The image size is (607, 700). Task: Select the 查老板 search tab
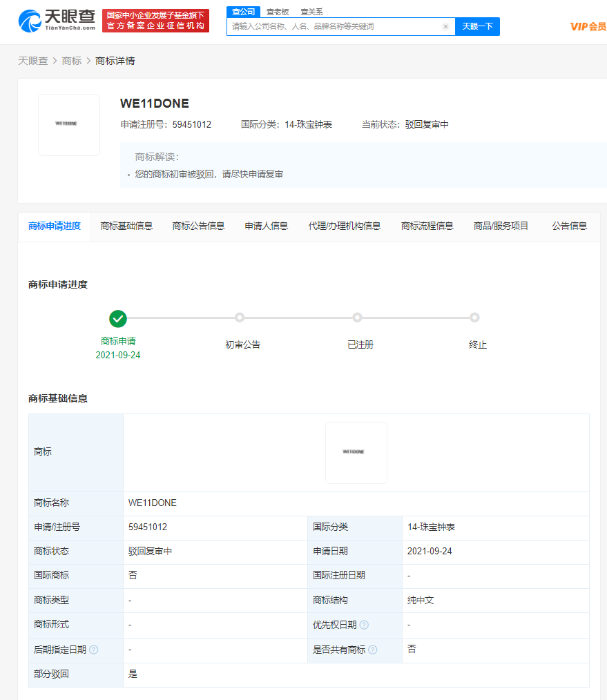tap(278, 12)
